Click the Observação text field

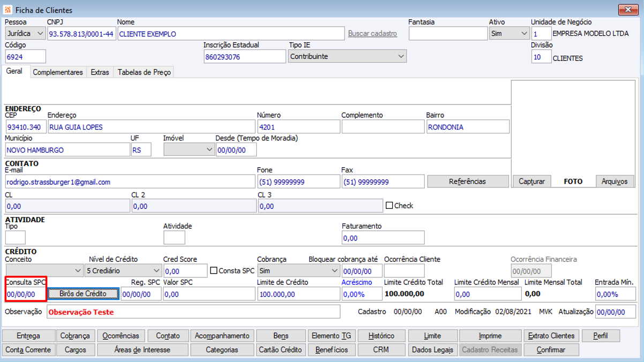(193, 312)
